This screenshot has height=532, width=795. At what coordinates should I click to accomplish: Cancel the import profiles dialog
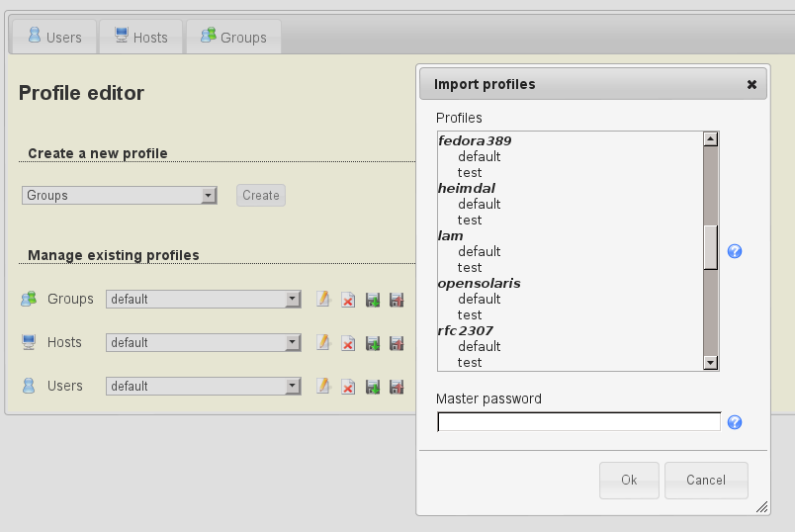[x=705, y=481]
